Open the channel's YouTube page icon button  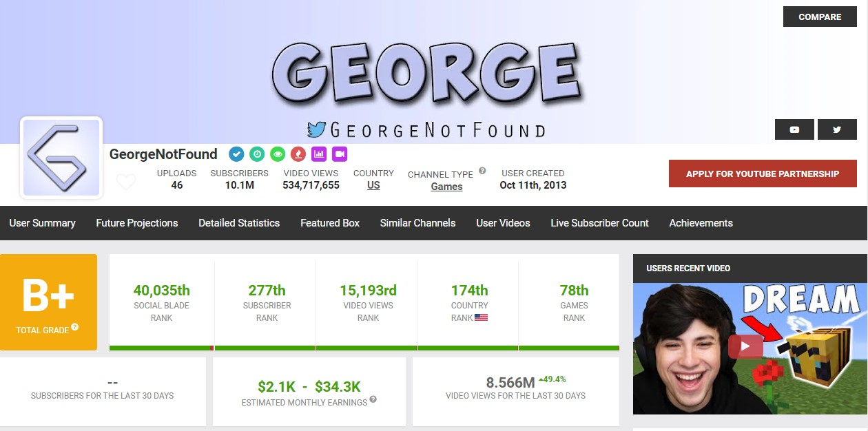(794, 129)
